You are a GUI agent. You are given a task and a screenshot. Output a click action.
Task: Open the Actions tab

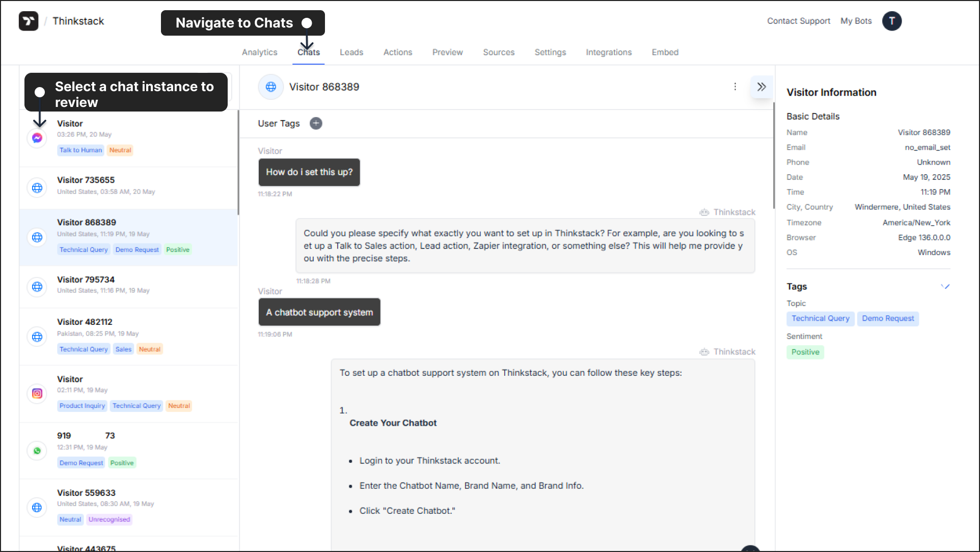(x=398, y=52)
